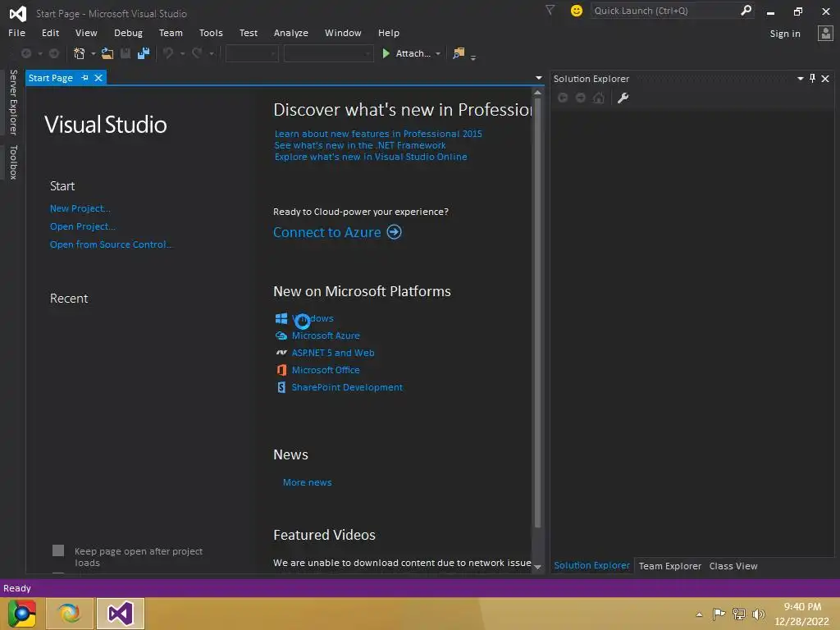Click the Solution Explorer Forward icon
This screenshot has height=630, width=840.
(x=580, y=98)
